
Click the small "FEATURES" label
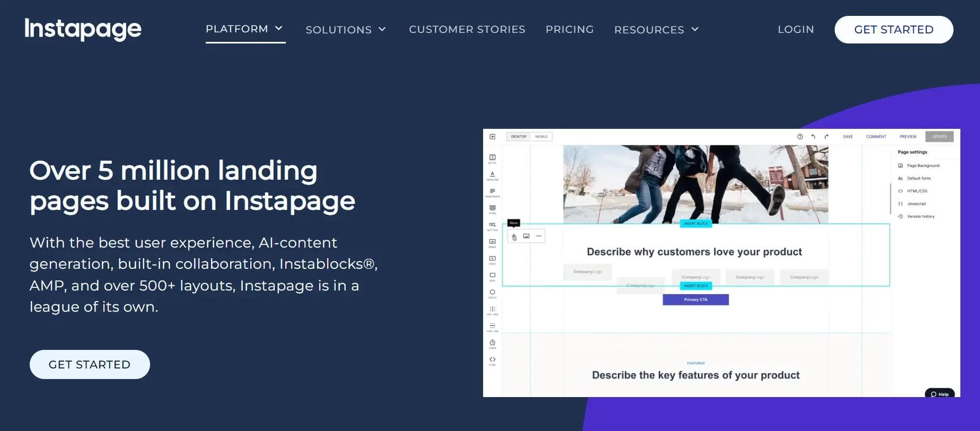tap(696, 363)
